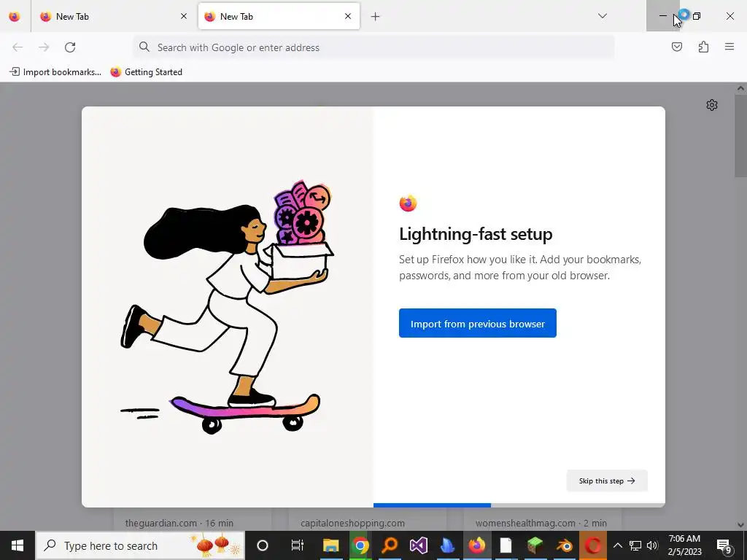
Task: Close the first New Tab
Action: click(x=184, y=17)
